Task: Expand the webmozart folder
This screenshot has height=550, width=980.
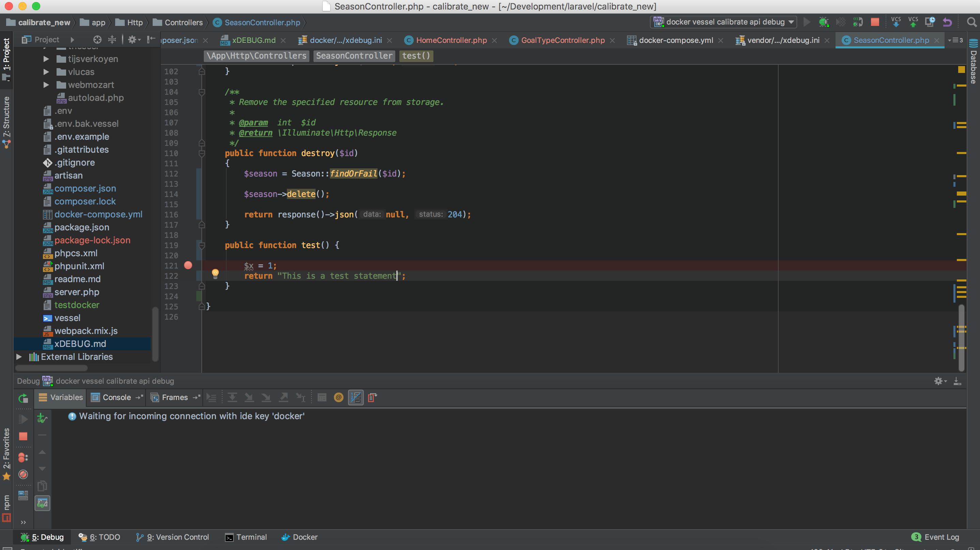Action: 46,85
